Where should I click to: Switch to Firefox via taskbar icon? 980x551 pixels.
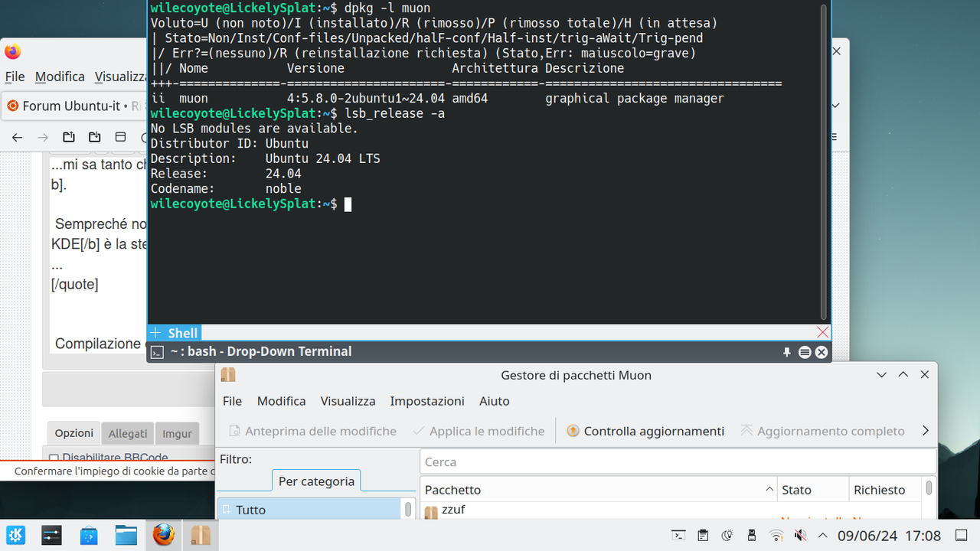(x=163, y=535)
